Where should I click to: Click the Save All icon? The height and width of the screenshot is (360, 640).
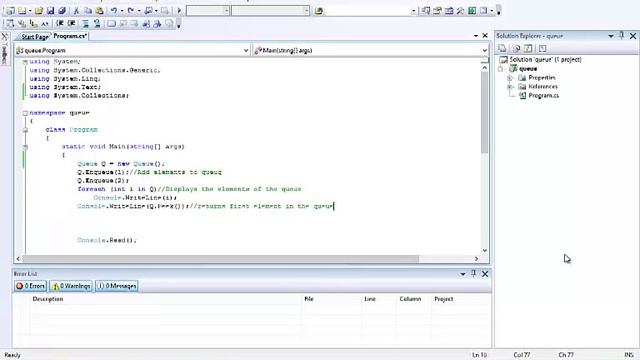(62, 11)
